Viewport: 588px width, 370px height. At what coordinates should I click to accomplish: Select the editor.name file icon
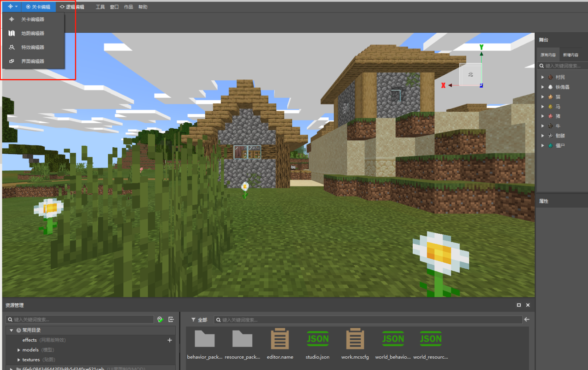coord(280,339)
